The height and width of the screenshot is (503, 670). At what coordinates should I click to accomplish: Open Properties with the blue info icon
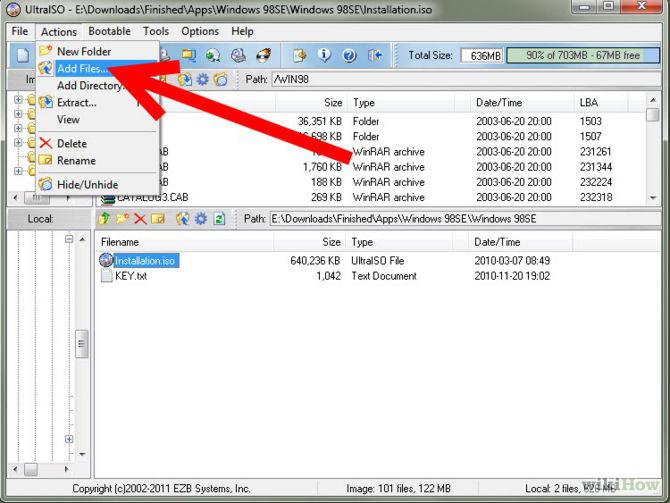(324, 55)
